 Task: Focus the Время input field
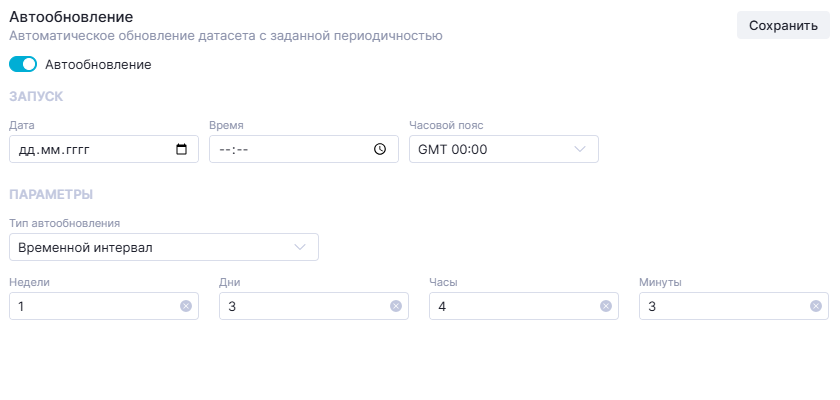coord(290,149)
